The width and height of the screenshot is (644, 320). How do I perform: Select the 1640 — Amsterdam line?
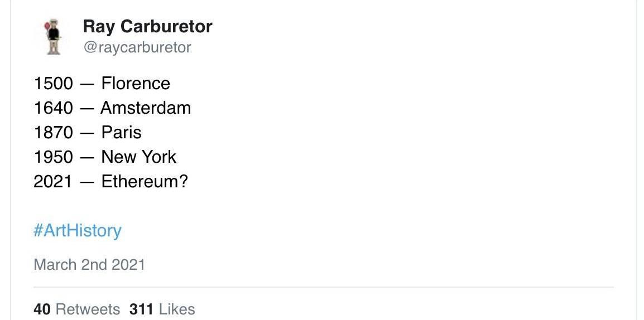coord(112,108)
